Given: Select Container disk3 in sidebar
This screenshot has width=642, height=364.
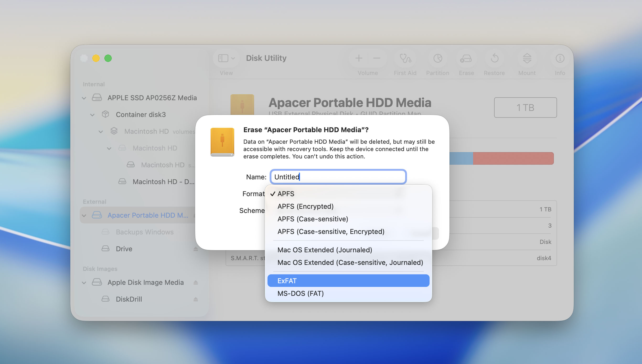Looking at the screenshot, I should click(x=141, y=115).
